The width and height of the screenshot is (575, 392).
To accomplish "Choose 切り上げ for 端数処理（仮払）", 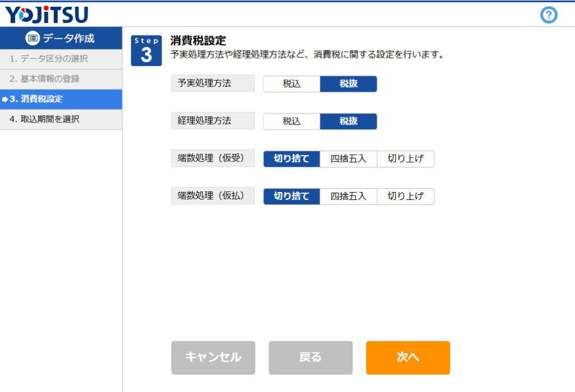I will [x=405, y=197].
